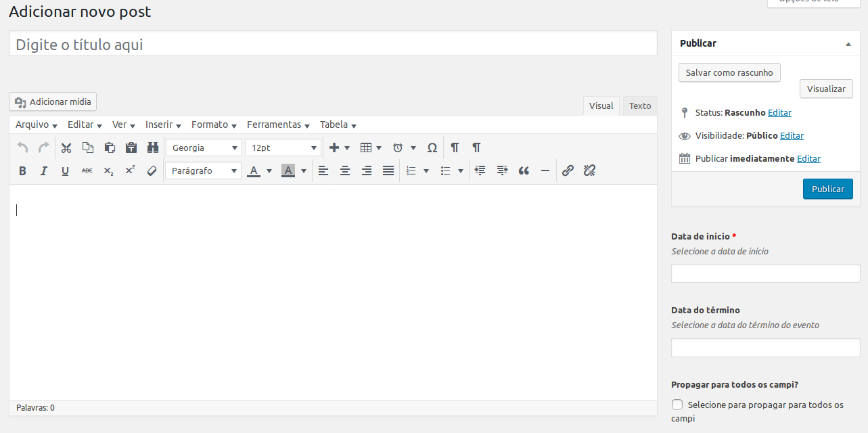Click the Data de início input field
The image size is (868, 433).
click(765, 273)
